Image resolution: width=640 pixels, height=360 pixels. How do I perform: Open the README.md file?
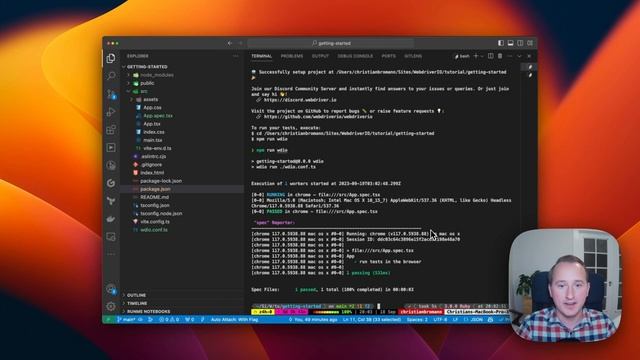click(x=154, y=197)
